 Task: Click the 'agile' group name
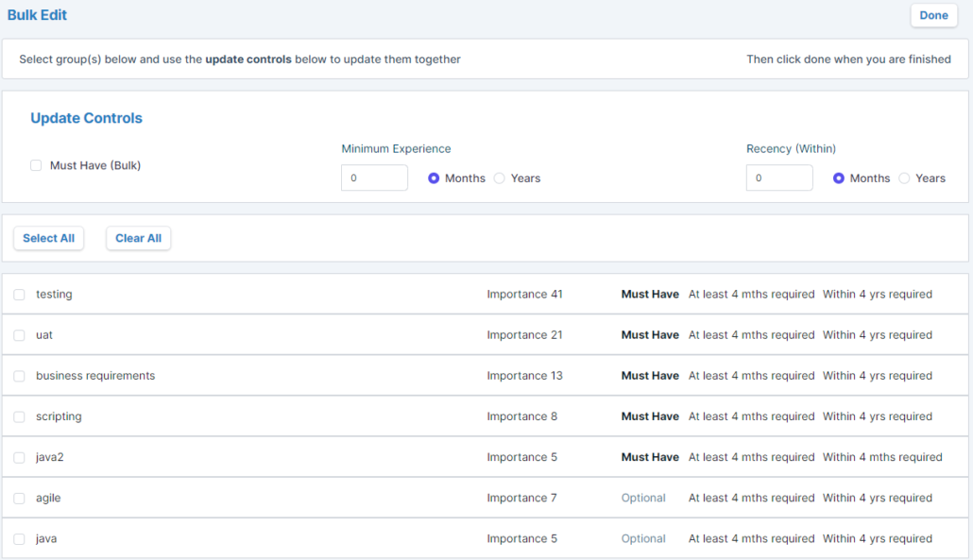[48, 498]
